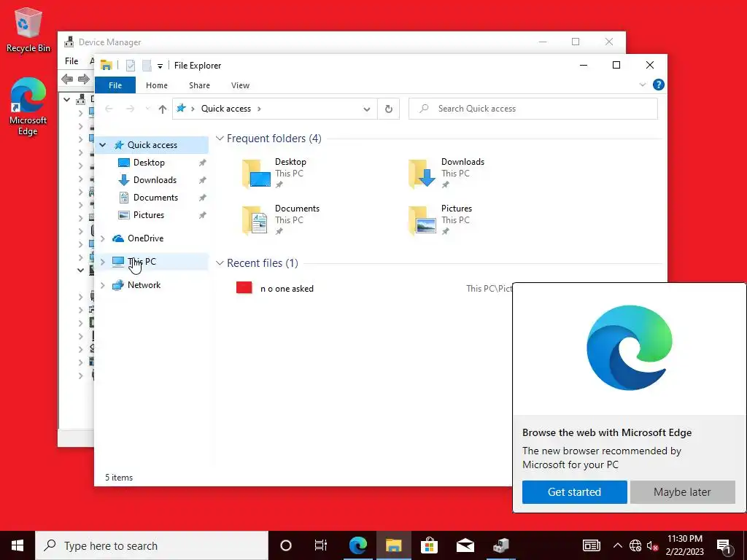Switch to the View ribbon tab
The width and height of the screenshot is (747, 560).
click(240, 85)
